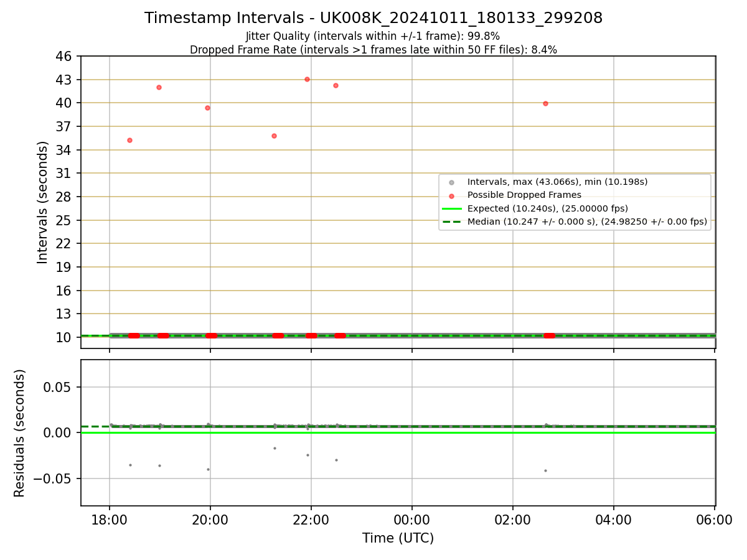Click the red point near 39 seconds at 20:00
The height and width of the screenshot is (560, 747).
click(207, 108)
